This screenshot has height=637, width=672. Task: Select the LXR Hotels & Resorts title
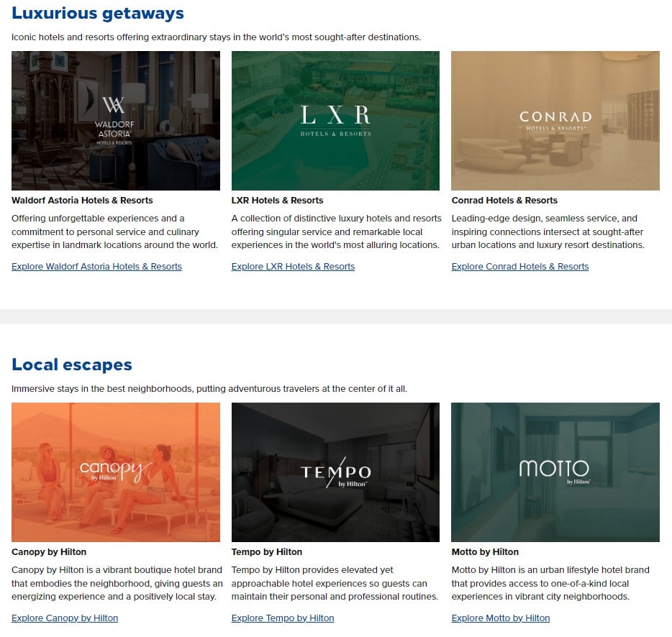coord(277,201)
